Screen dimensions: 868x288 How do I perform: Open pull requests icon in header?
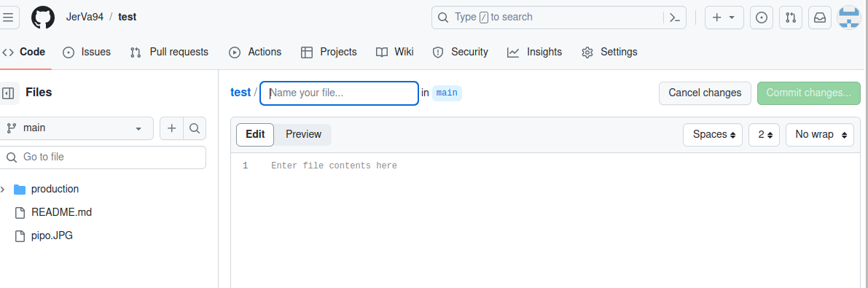(x=791, y=17)
